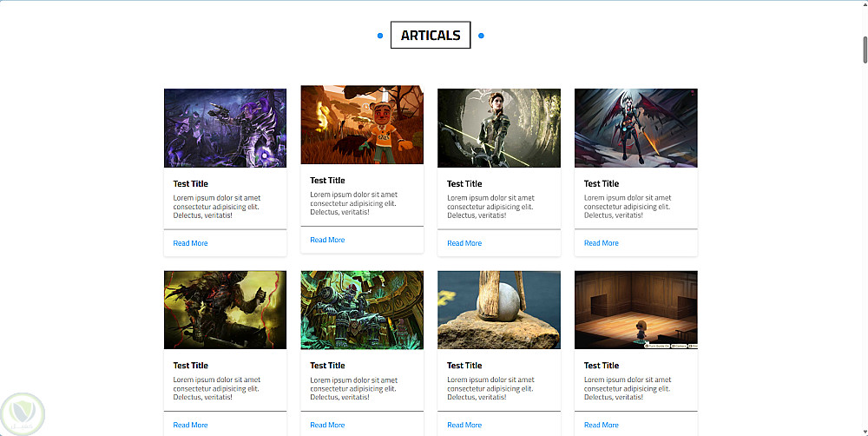Follow Read More on the cartoon bear card

point(327,240)
